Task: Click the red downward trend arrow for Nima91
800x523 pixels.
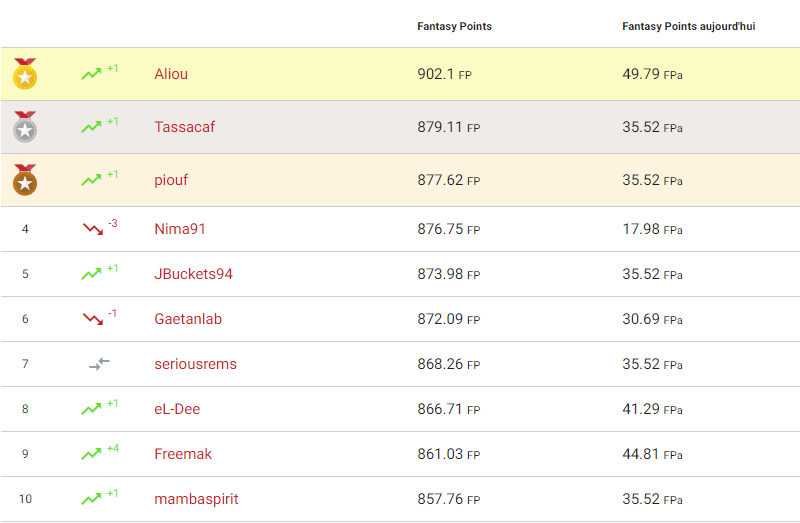Action: [x=93, y=229]
